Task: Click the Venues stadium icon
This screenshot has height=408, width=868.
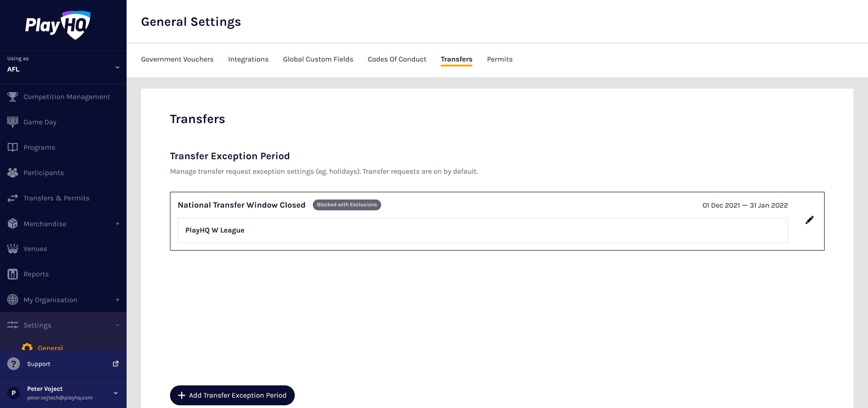Action: tap(12, 249)
